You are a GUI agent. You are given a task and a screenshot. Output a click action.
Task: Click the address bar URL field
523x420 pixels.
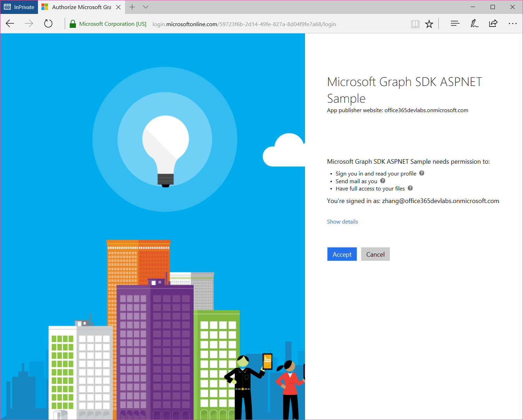(244, 24)
